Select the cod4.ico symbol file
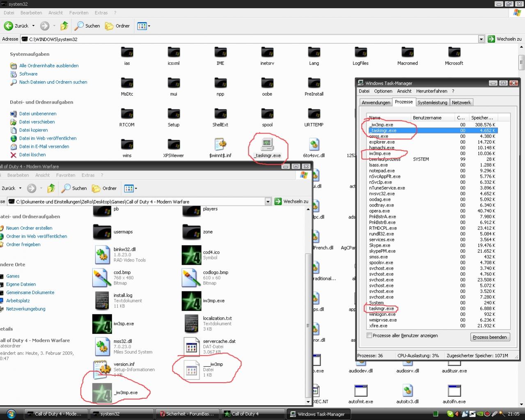The width and height of the screenshot is (525, 420). pyautogui.click(x=201, y=255)
